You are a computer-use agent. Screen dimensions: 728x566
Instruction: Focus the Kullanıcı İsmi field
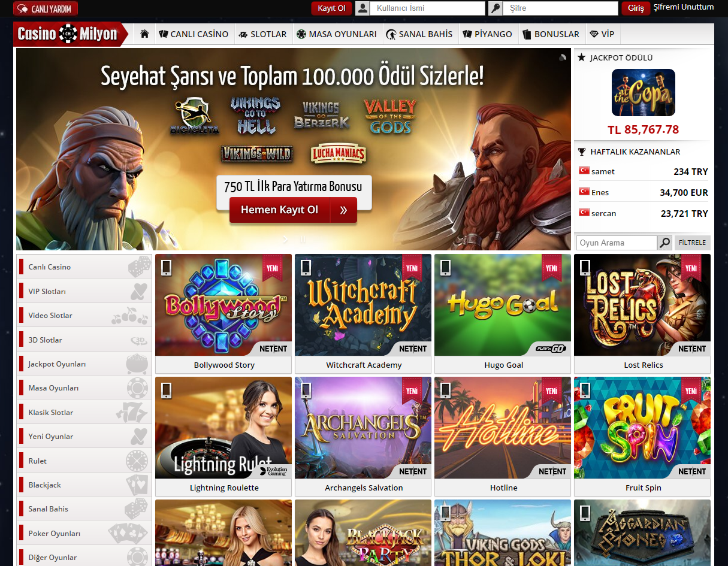click(427, 8)
